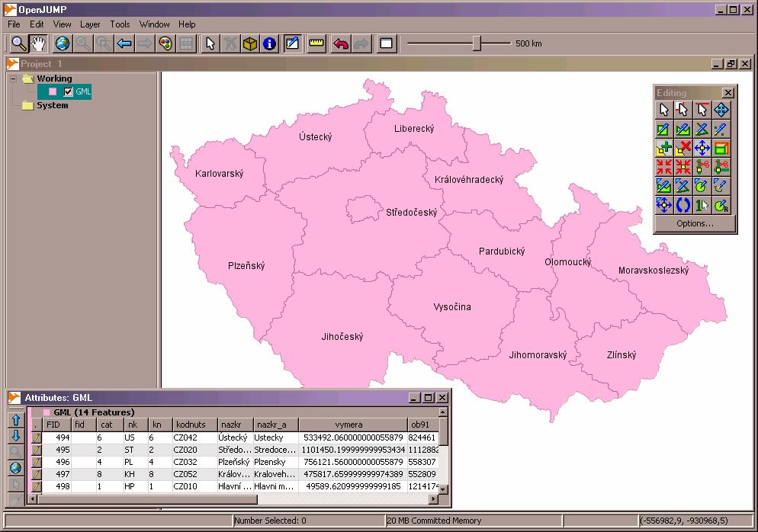The image size is (758, 532).
Task: Choose the Snap Vertices Together tool
Action: click(663, 167)
